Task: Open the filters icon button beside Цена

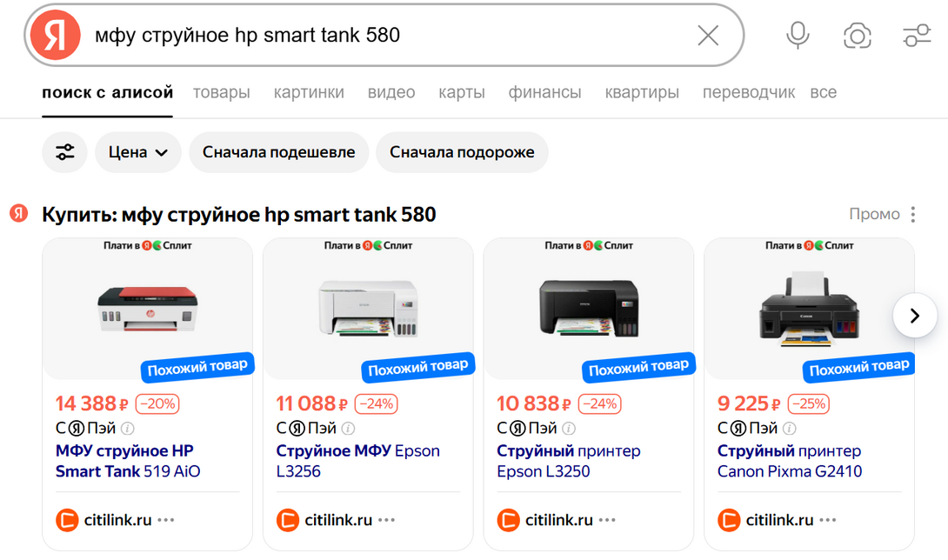Action: coord(65,152)
